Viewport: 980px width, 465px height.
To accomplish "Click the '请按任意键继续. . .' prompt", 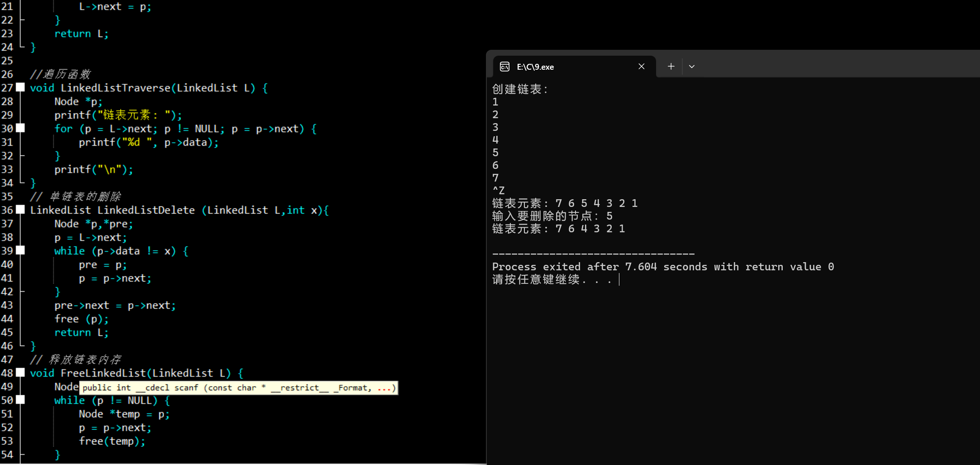I will coord(552,279).
